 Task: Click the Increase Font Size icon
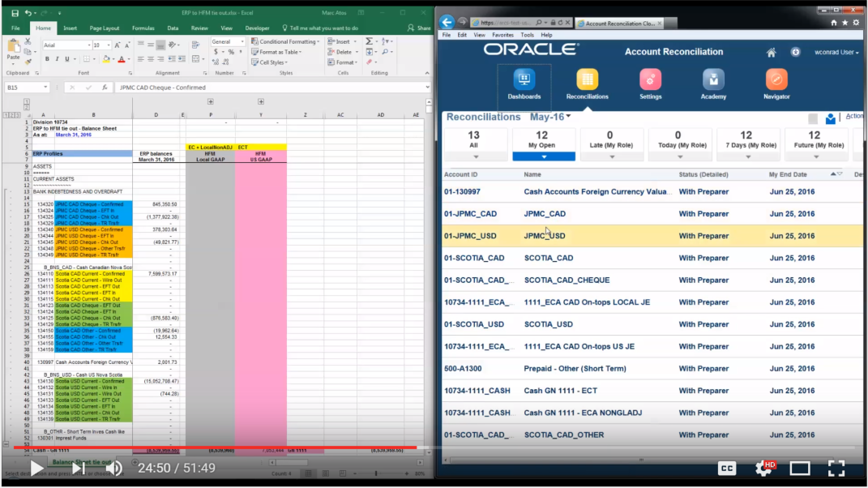(x=118, y=45)
